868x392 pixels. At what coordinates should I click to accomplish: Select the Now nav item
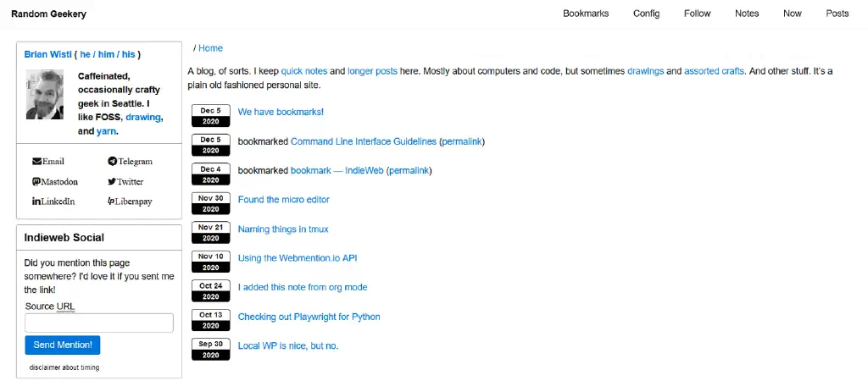[793, 14]
